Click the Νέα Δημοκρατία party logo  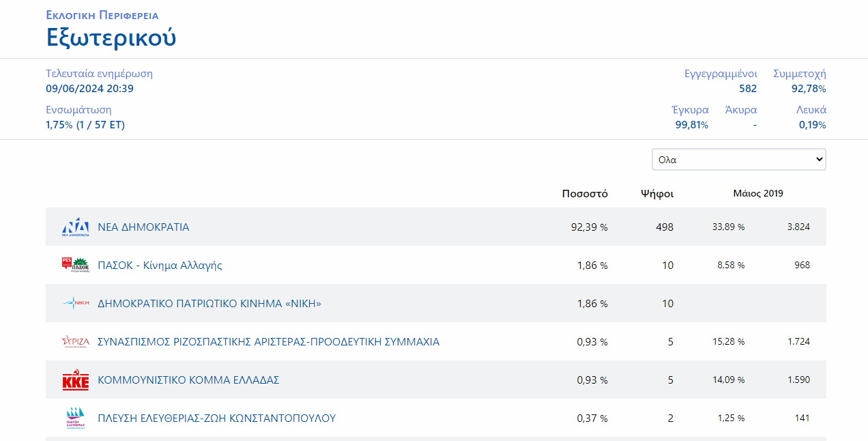[76, 227]
